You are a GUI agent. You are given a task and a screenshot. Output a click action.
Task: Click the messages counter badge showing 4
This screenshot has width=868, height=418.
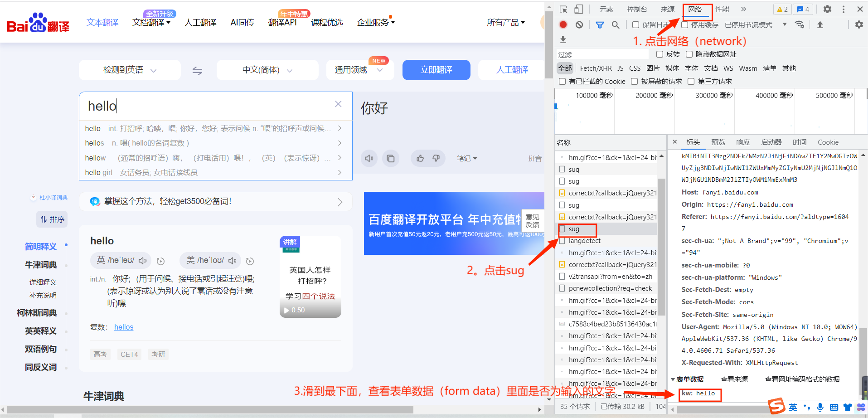(x=803, y=9)
